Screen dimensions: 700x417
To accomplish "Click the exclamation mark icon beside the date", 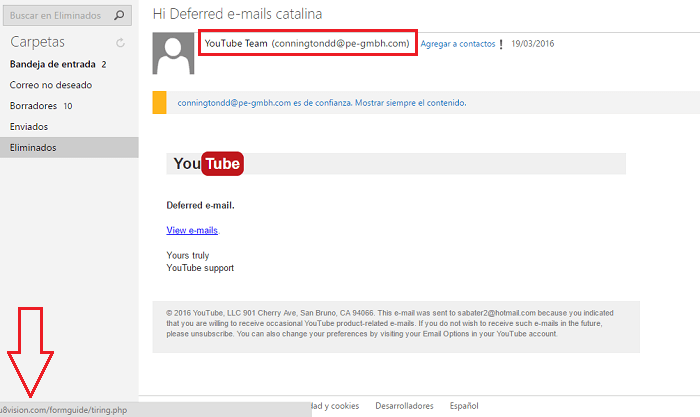I will pyautogui.click(x=501, y=44).
